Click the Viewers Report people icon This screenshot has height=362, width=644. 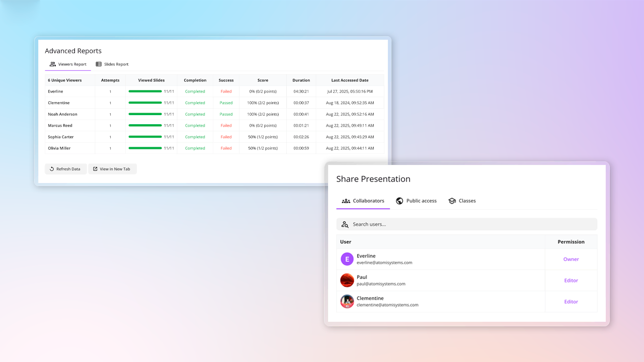pyautogui.click(x=52, y=64)
